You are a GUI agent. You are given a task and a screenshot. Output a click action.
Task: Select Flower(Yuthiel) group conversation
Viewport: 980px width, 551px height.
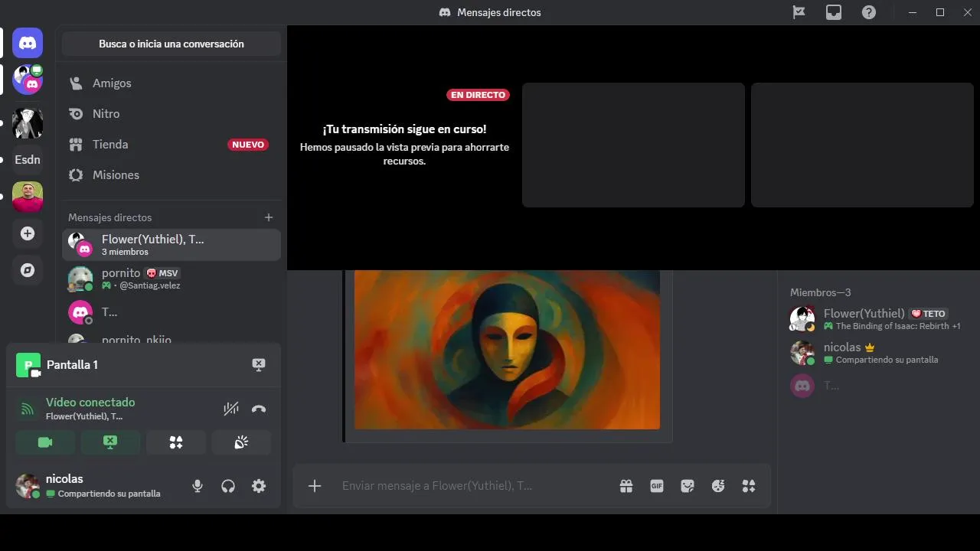point(171,245)
